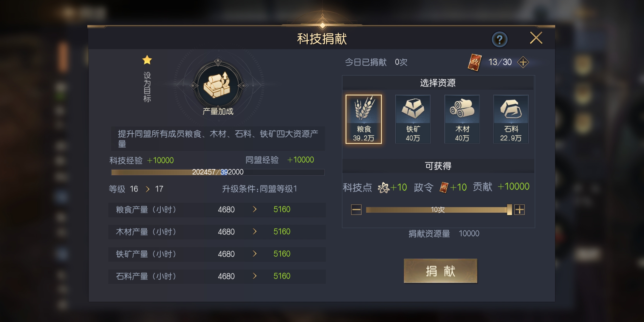Click the 政令 reward card icon

[444, 188]
